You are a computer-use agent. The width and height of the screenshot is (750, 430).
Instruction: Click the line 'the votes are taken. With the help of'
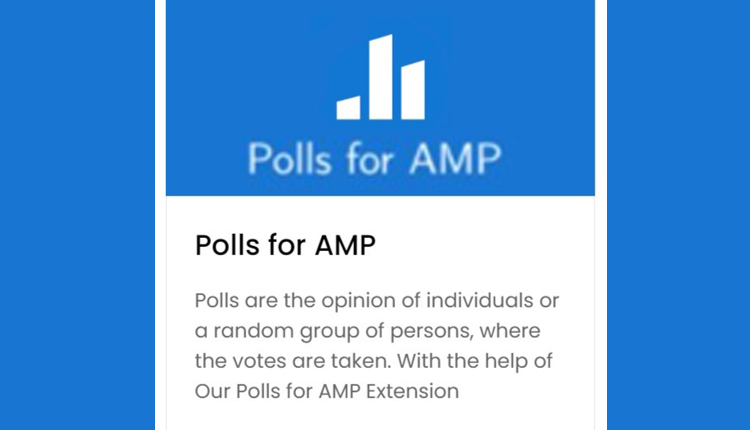[x=374, y=360]
